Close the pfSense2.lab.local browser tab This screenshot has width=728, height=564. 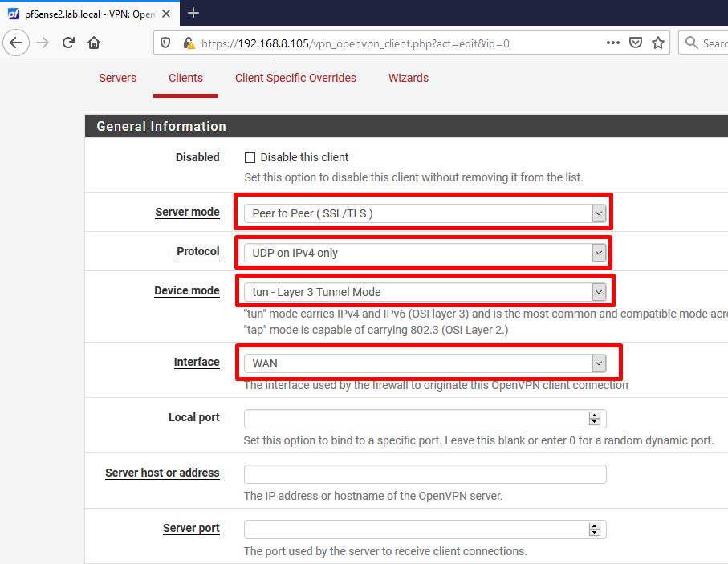[166, 14]
